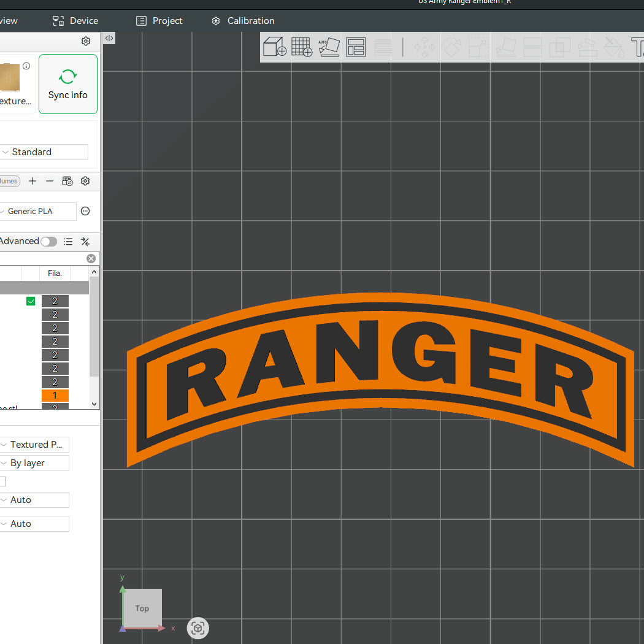The image size is (644, 644).
Task: Click the Arrange all objects icon
Action: (356, 47)
